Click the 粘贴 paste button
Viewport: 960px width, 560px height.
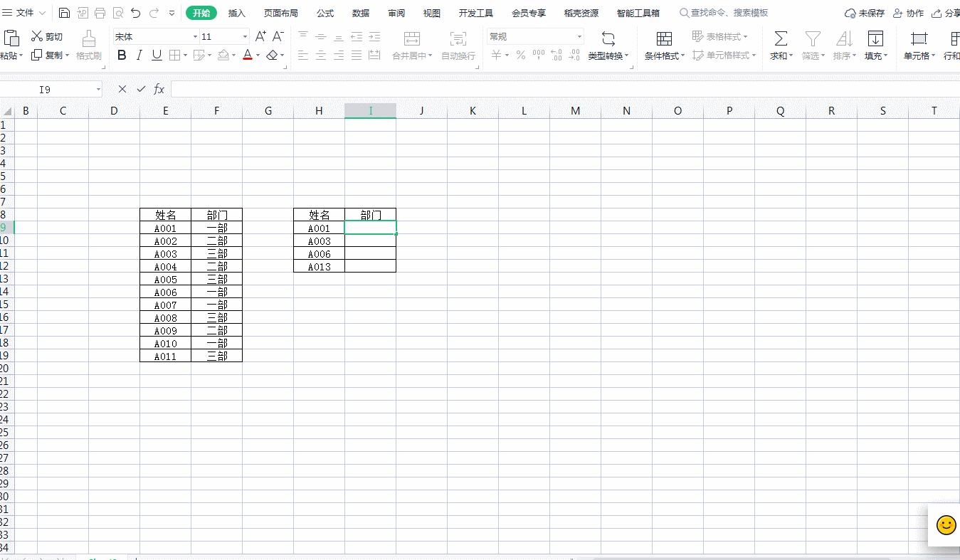coord(13,45)
